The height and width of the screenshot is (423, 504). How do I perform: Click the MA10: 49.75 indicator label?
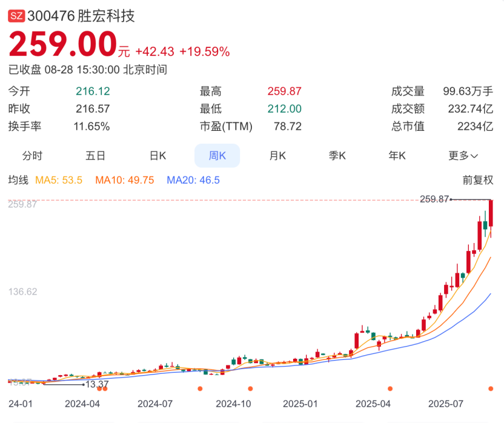click(x=125, y=180)
